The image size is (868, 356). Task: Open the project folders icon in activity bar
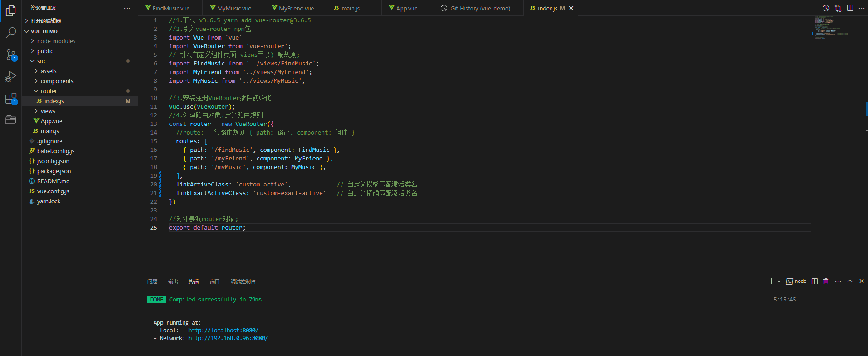[10, 120]
